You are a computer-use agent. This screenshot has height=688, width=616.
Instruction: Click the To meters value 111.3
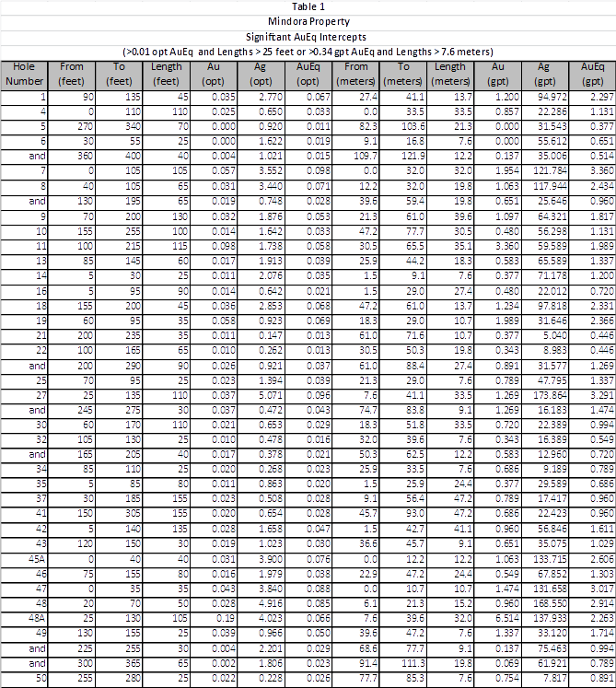click(413, 663)
